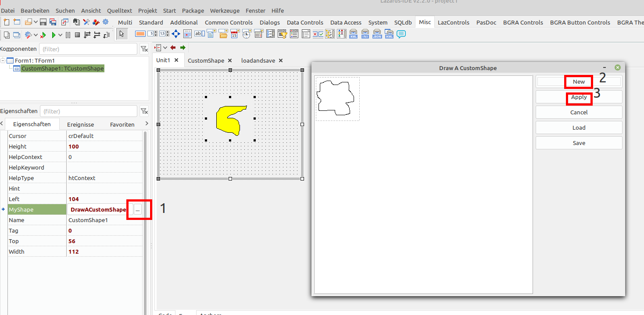
Task: Open the Quelltext menu
Action: 119,11
